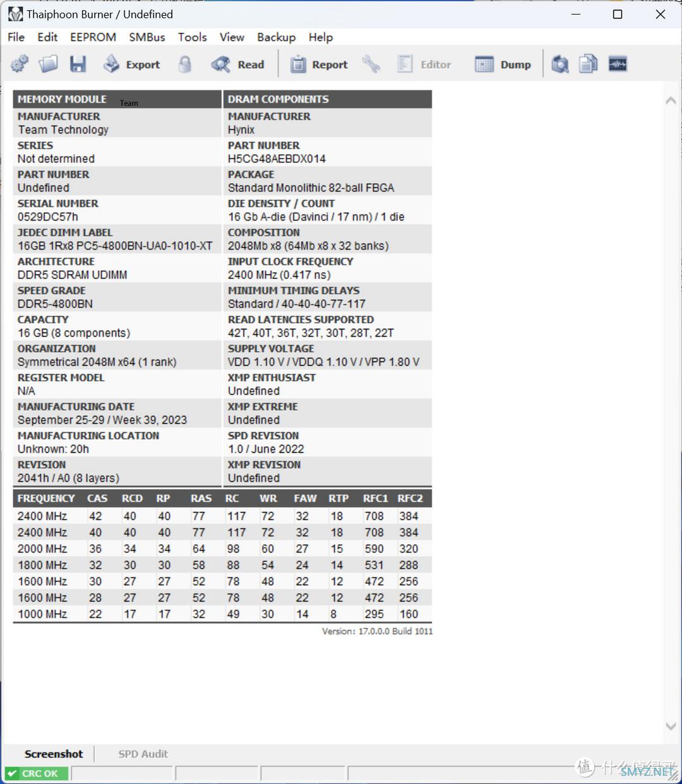Switch to the Screenshot tab

(x=54, y=754)
